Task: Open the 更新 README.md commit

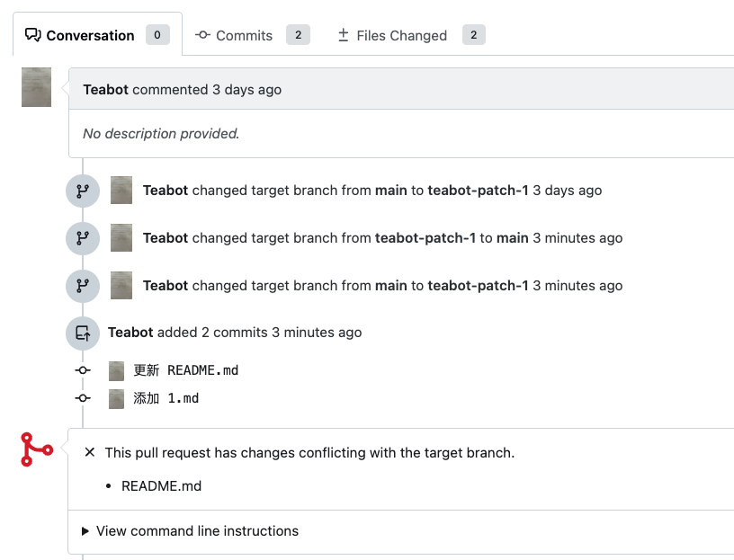Action: (x=186, y=370)
